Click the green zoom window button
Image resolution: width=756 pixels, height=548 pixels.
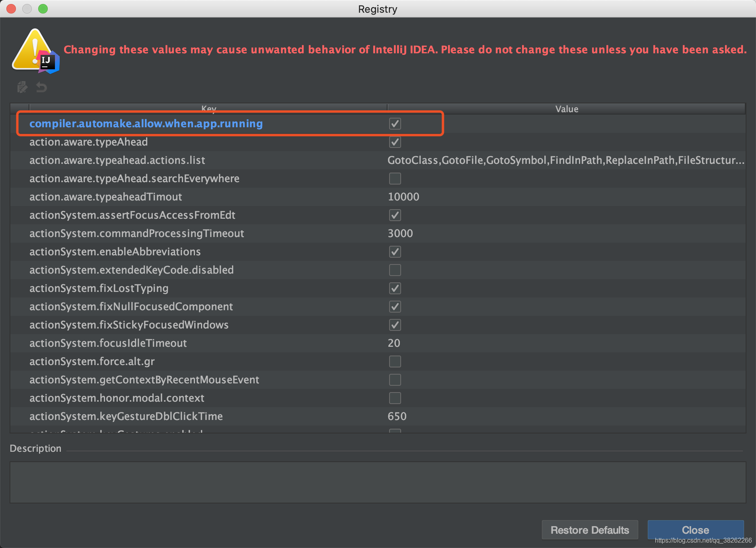click(x=43, y=9)
